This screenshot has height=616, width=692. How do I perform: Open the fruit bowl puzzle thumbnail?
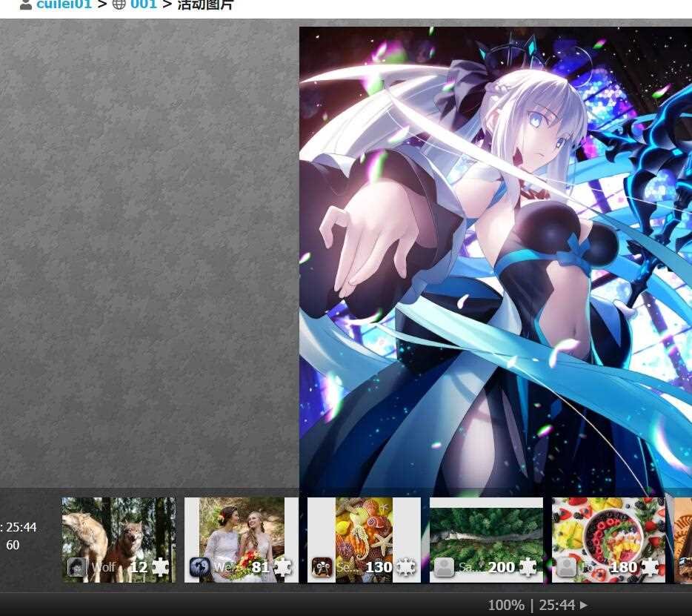coord(608,540)
